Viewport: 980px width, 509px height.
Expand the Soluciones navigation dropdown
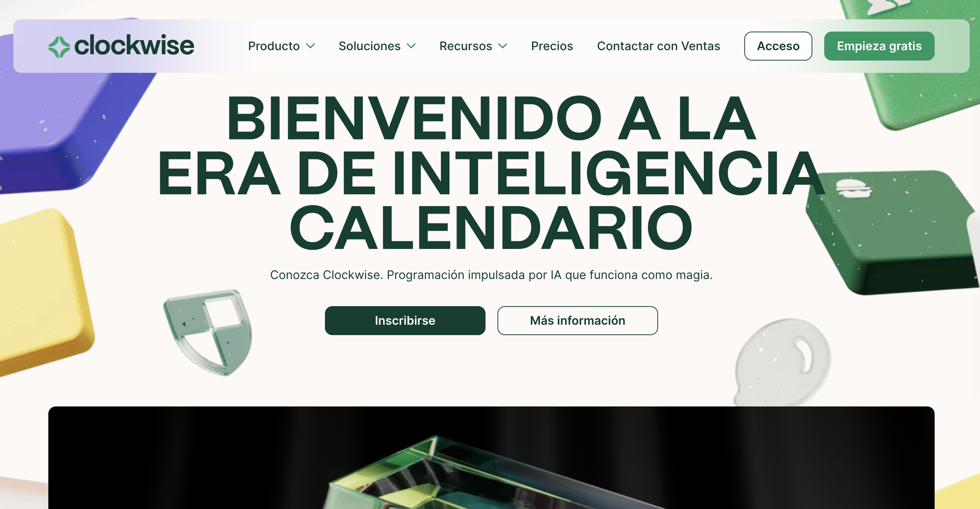[x=377, y=45]
